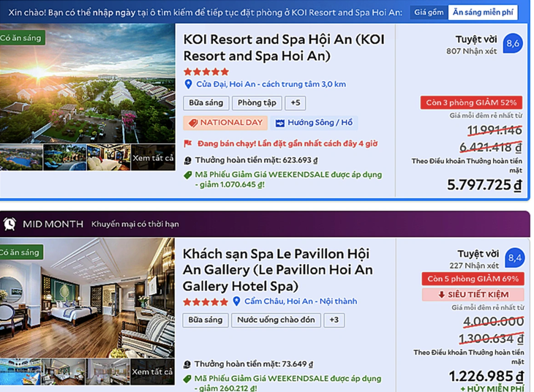Select the Ăn sáng miễn phí filter

[x=482, y=12]
